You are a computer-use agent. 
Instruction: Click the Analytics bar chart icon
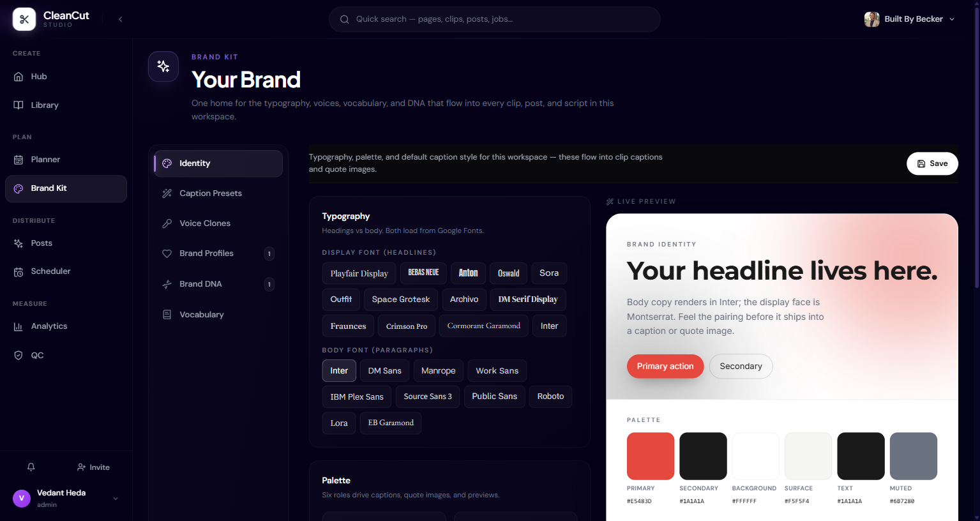coord(19,327)
